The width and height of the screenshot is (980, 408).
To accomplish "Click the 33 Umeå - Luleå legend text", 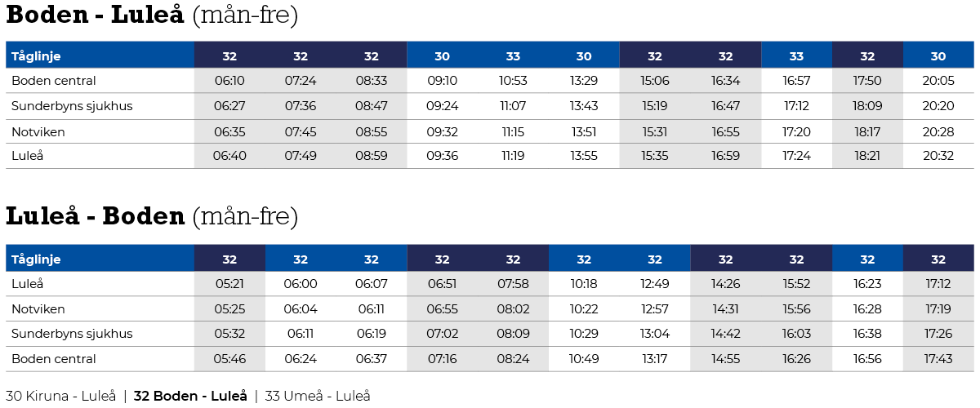I will pos(317,396).
